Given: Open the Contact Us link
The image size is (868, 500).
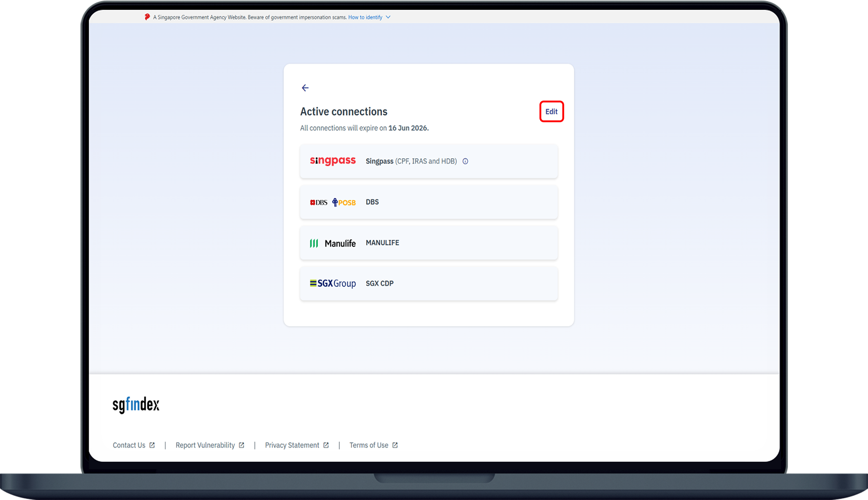Looking at the screenshot, I should point(129,445).
